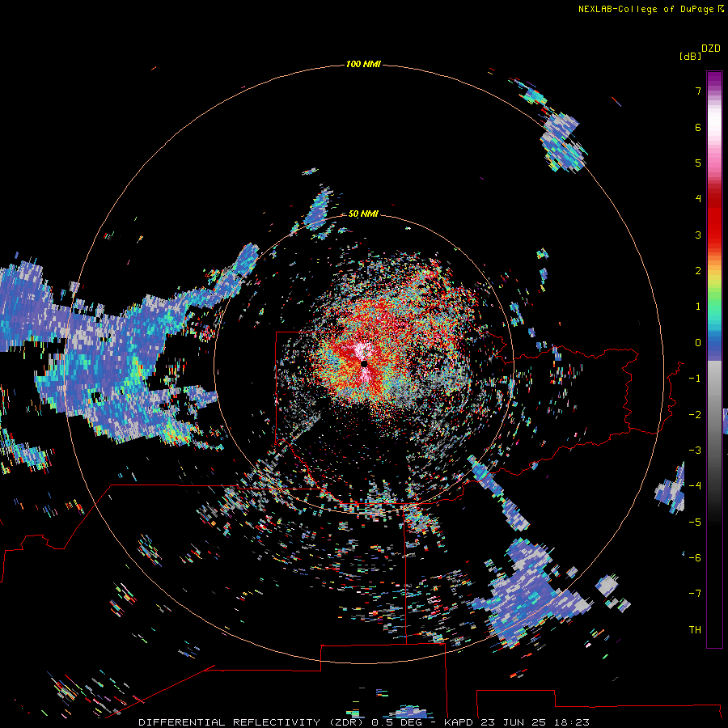
Task: Click the 100 NMI range ring label
Action: point(363,64)
